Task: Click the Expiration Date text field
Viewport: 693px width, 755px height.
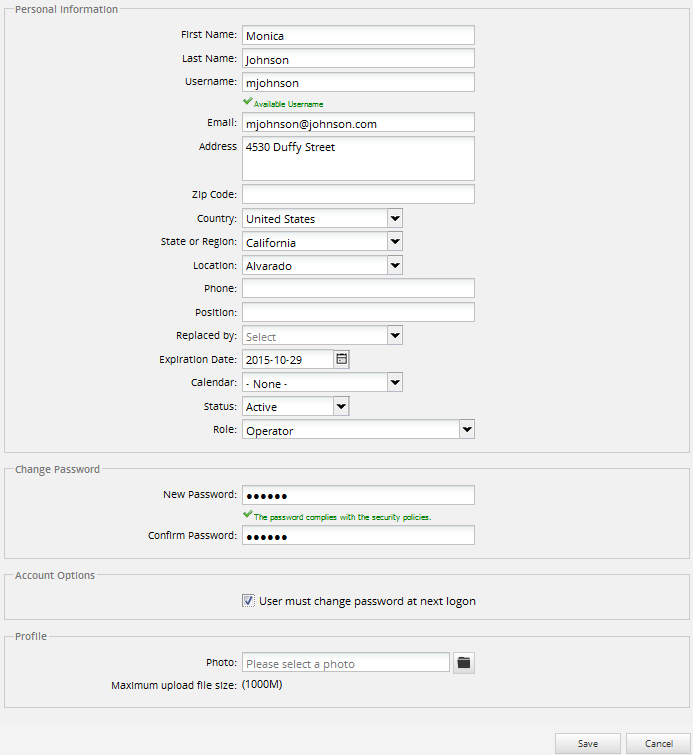Action: pyautogui.click(x=287, y=359)
